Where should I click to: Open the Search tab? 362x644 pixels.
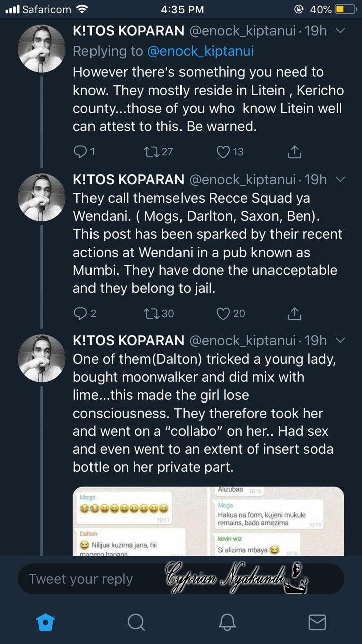coord(136,622)
